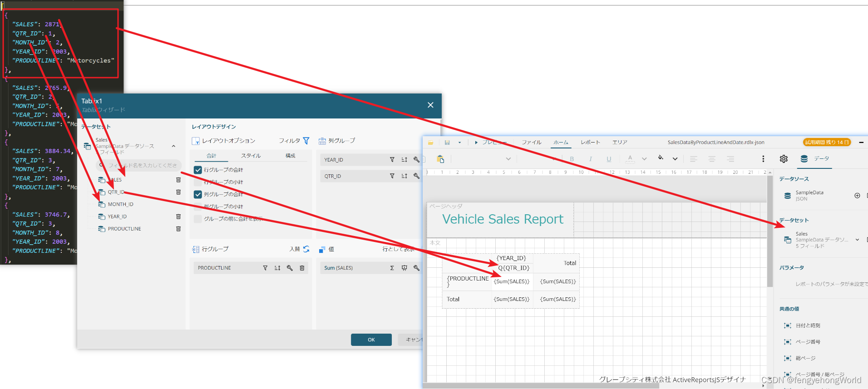
Task: Open the エリア menu tab
Action: tap(620, 143)
